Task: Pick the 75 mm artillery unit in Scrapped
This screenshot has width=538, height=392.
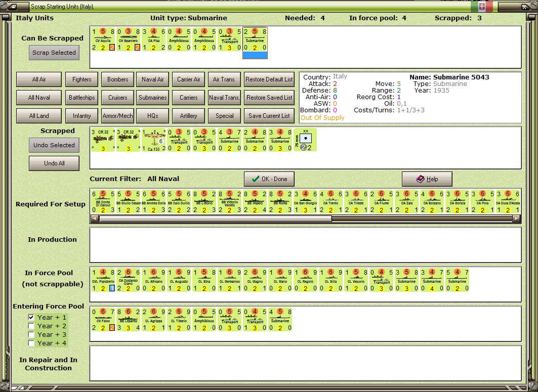Action: [305, 140]
